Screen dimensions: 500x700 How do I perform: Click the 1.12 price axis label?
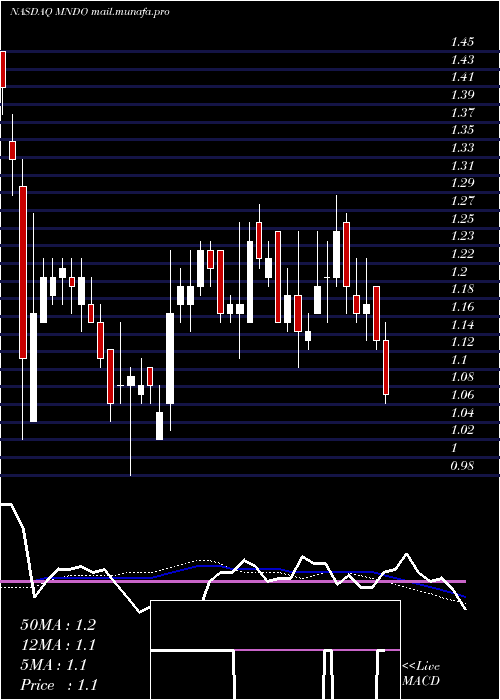pos(462,342)
